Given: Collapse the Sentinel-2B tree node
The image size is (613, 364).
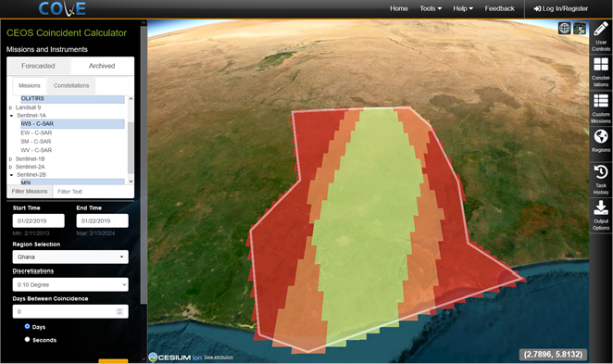Looking at the screenshot, I should tap(11, 175).
